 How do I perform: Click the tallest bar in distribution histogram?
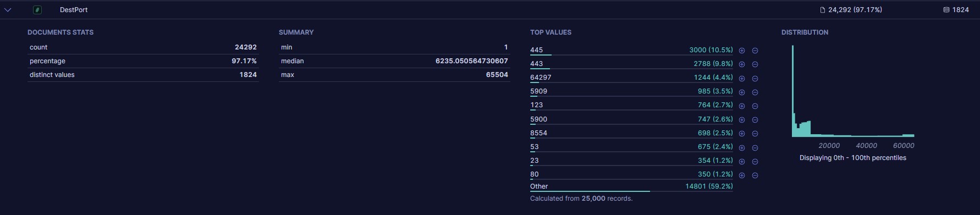click(x=793, y=91)
